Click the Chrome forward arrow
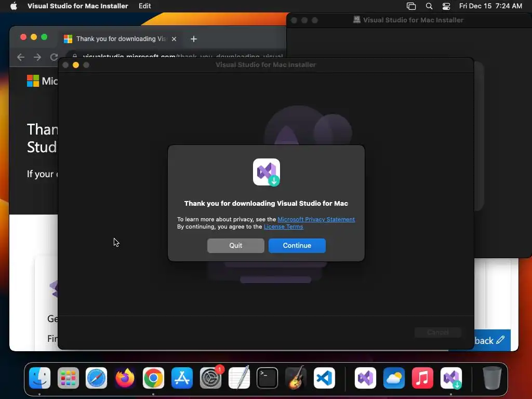Viewport: 532px width, 399px height. pos(37,57)
